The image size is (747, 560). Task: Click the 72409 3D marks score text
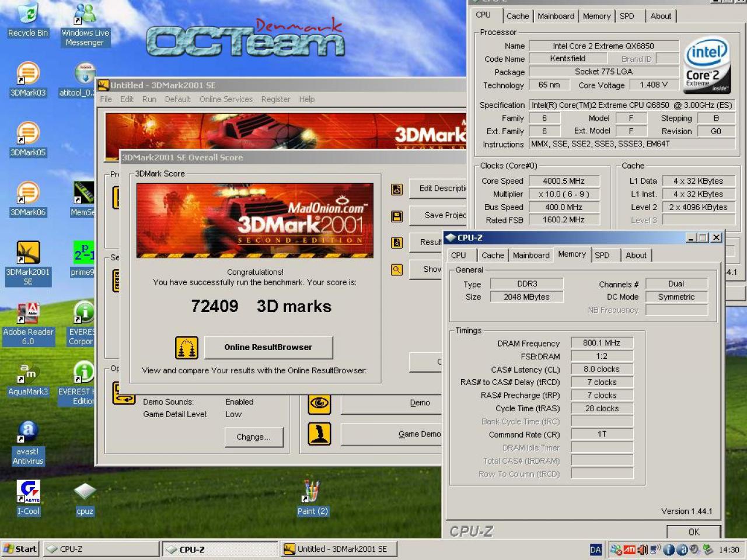[261, 306]
